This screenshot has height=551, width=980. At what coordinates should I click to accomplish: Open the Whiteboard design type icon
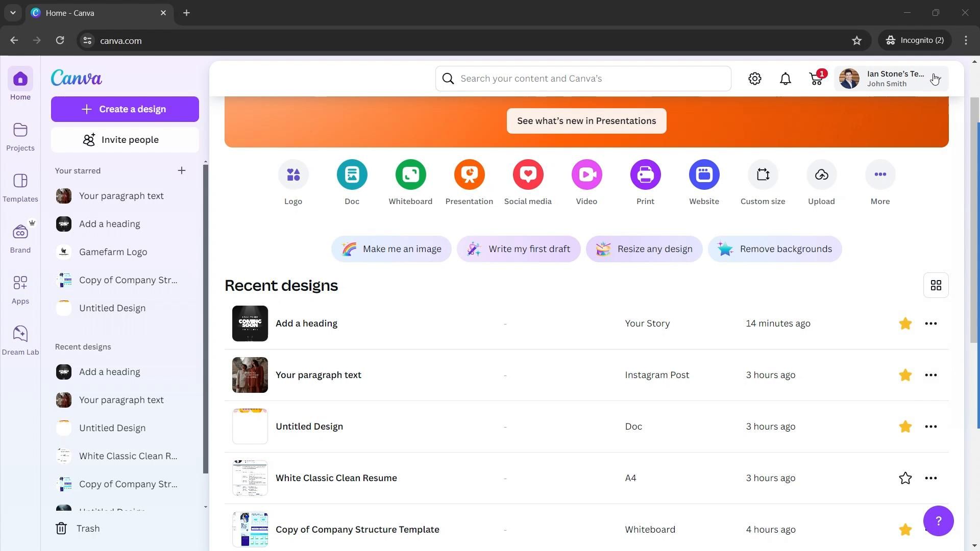point(410,175)
